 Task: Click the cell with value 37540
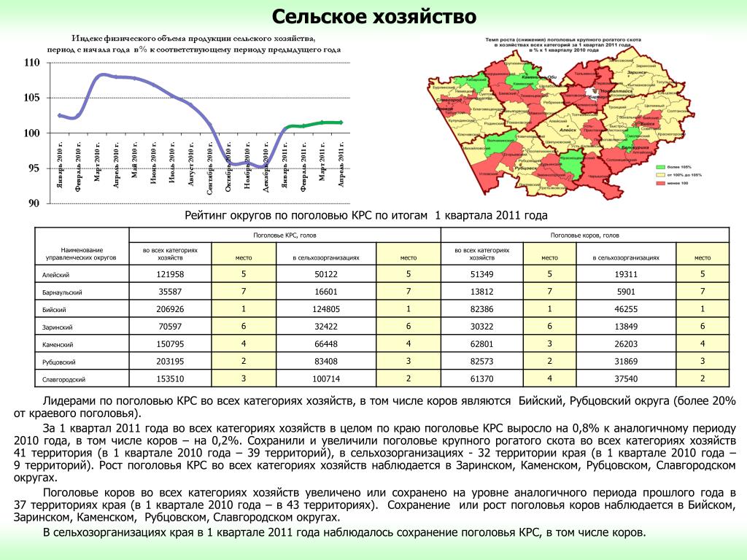[x=626, y=379]
